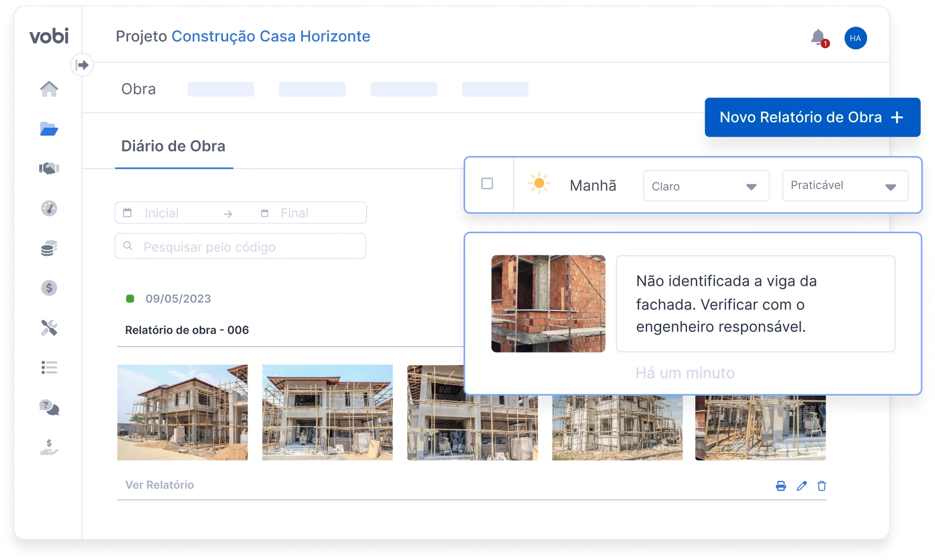Expand the Praticável condition dropdown
935x560 pixels.
point(845,185)
